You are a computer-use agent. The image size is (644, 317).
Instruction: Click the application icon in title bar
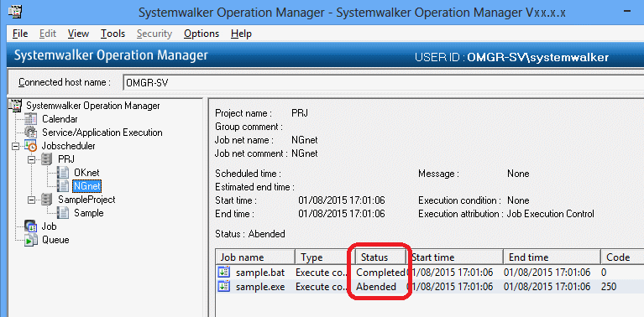point(15,13)
